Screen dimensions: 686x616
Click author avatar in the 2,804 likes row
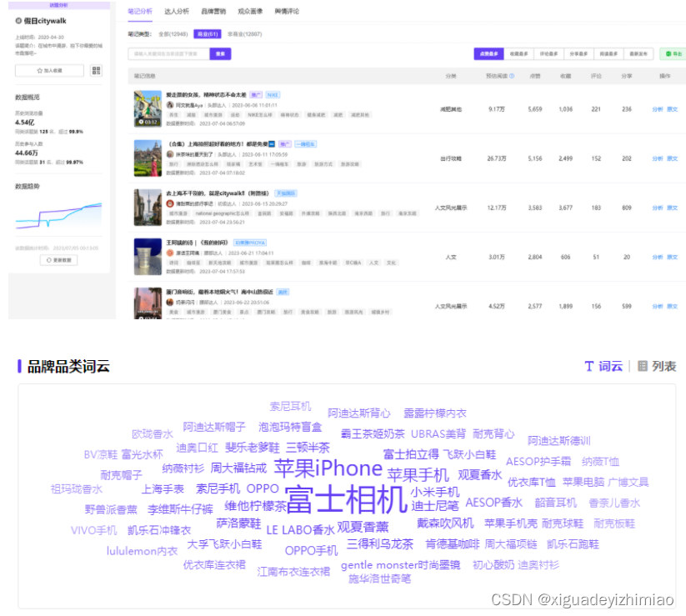[170, 253]
